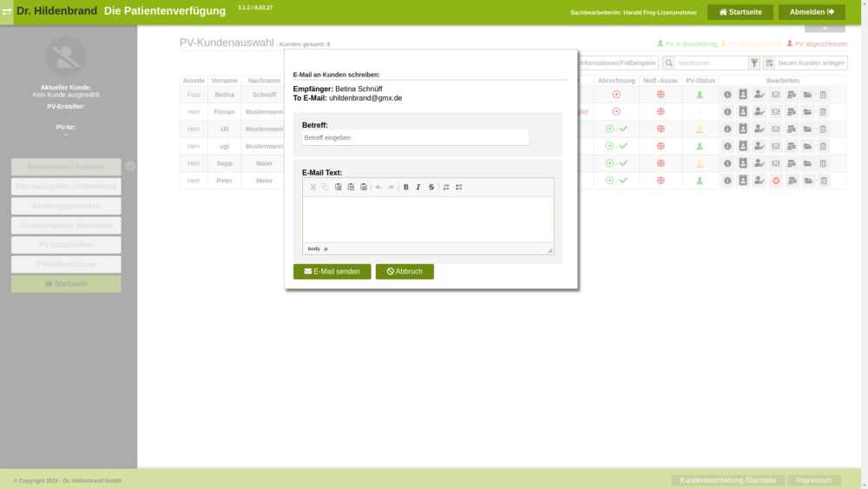Toggle the sidebar with top-left arrows icon

(x=7, y=12)
